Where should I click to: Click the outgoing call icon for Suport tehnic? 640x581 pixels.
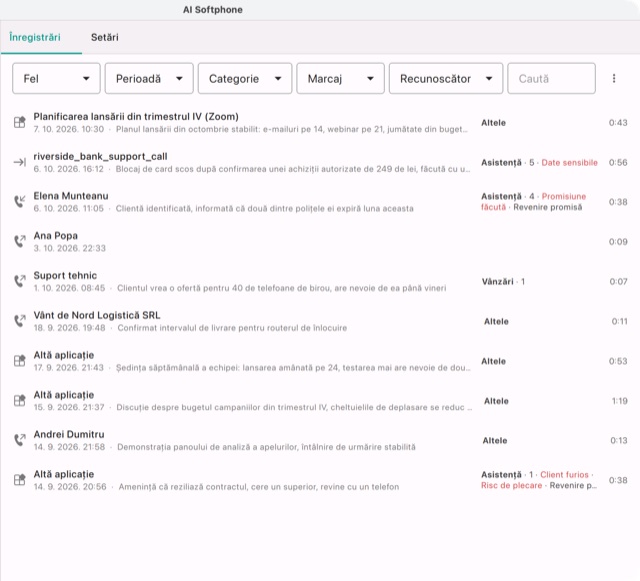pos(20,281)
